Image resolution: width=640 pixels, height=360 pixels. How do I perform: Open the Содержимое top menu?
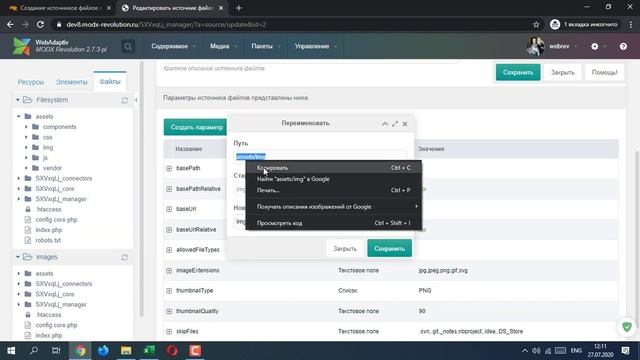(x=173, y=47)
